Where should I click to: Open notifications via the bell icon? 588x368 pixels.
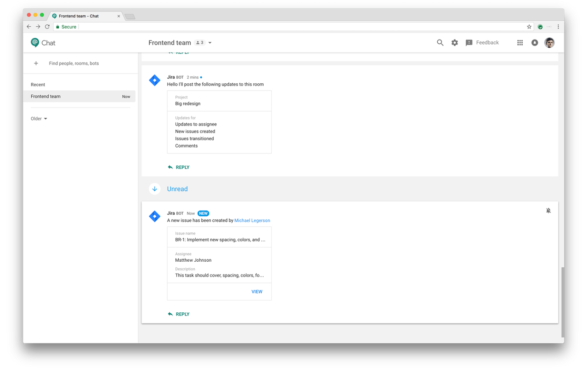pyautogui.click(x=534, y=42)
